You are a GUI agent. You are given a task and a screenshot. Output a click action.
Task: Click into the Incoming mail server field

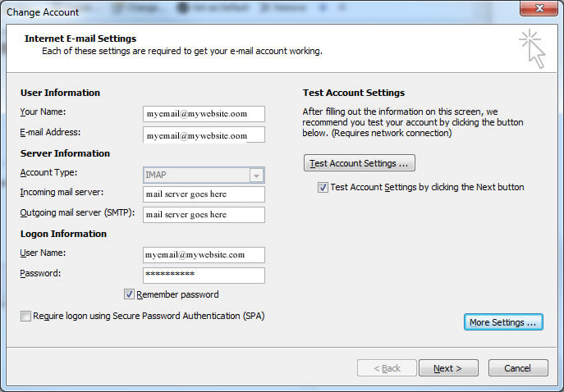[204, 194]
